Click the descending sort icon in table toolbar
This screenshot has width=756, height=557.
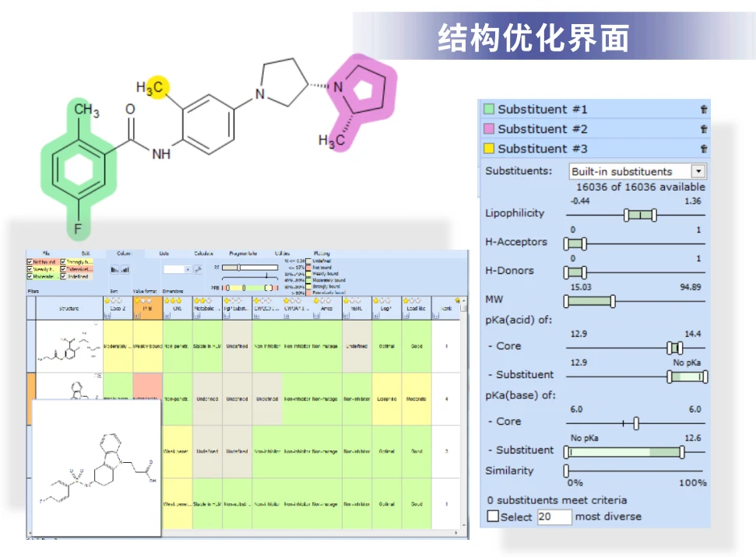114,270
